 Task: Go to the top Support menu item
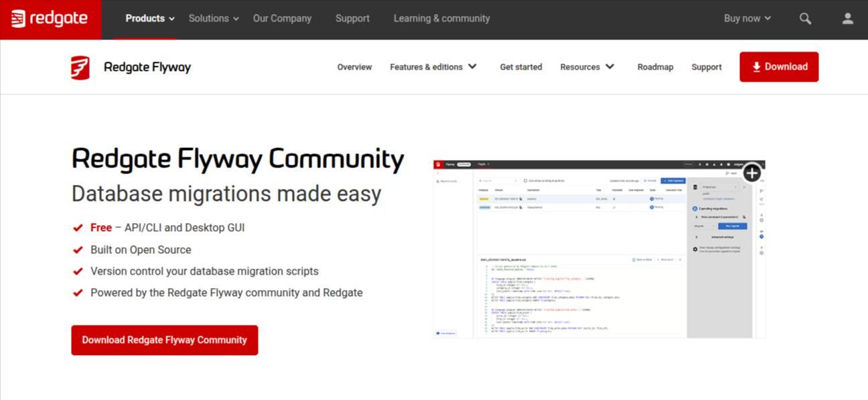click(x=352, y=19)
